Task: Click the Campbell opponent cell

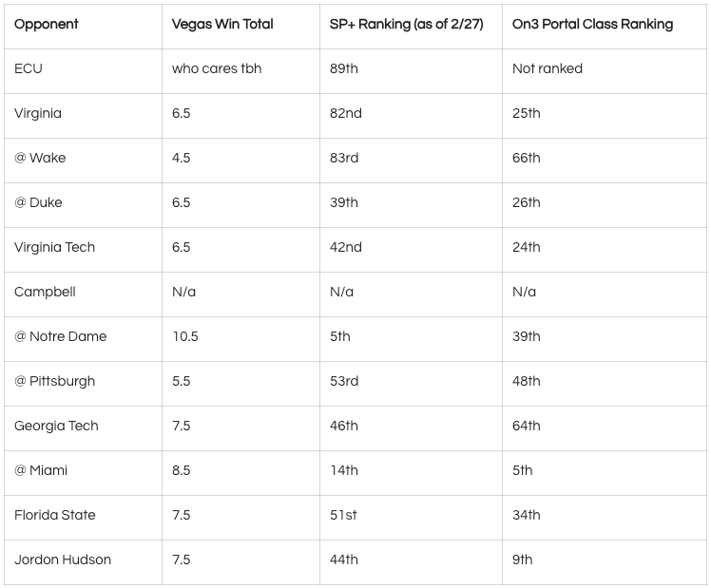Action: pyautogui.click(x=83, y=294)
